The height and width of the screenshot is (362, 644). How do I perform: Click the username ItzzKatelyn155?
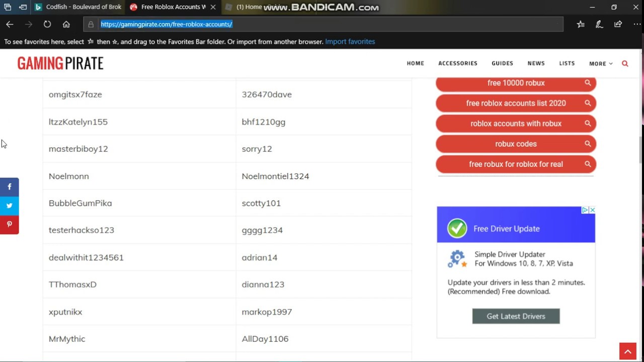click(x=78, y=122)
